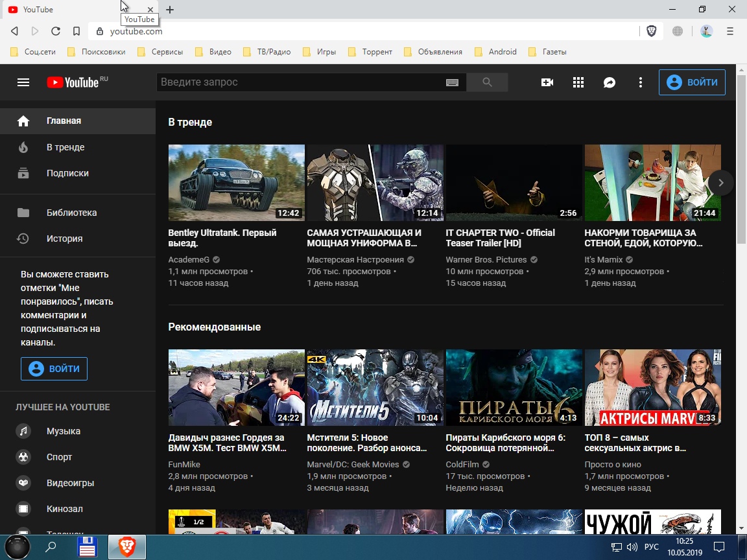Show next trending videos with arrow
The height and width of the screenshot is (560, 747).
coord(720,182)
